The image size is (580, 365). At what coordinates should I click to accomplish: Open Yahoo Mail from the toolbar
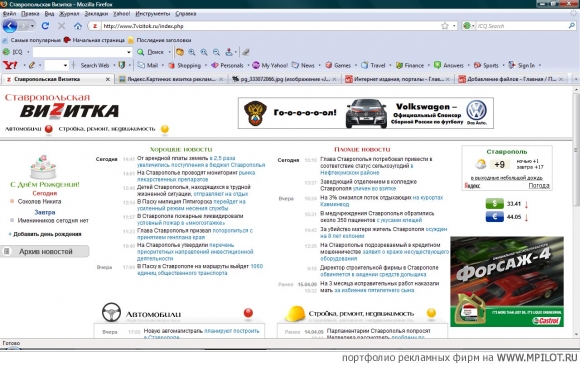click(x=149, y=65)
